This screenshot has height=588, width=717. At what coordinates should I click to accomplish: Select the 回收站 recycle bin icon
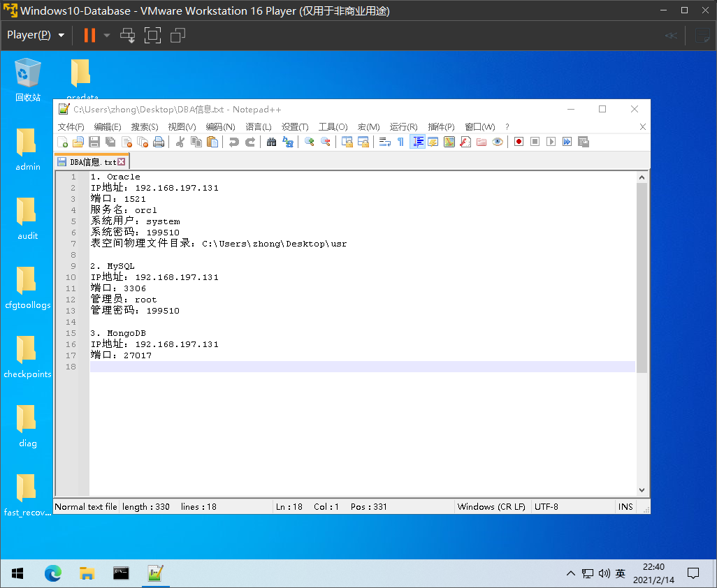(x=28, y=80)
